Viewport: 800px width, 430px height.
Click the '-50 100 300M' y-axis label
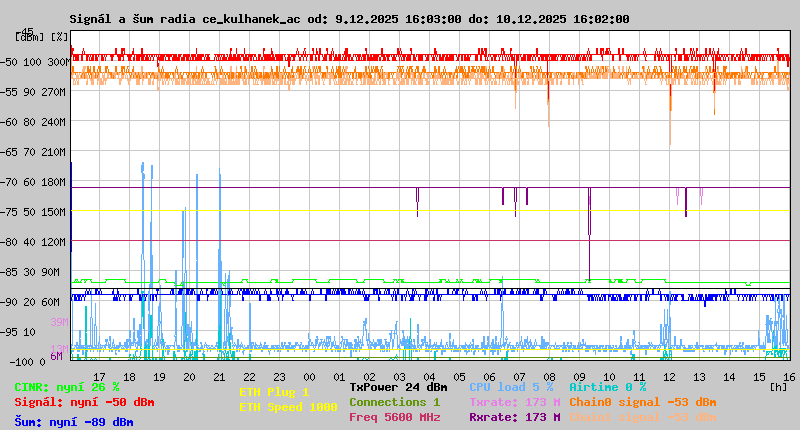click(35, 62)
